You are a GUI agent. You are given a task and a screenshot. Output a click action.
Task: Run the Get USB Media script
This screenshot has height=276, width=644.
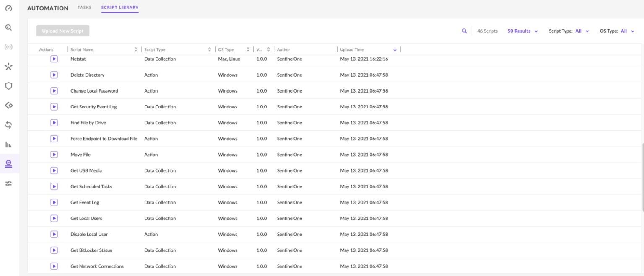click(54, 170)
